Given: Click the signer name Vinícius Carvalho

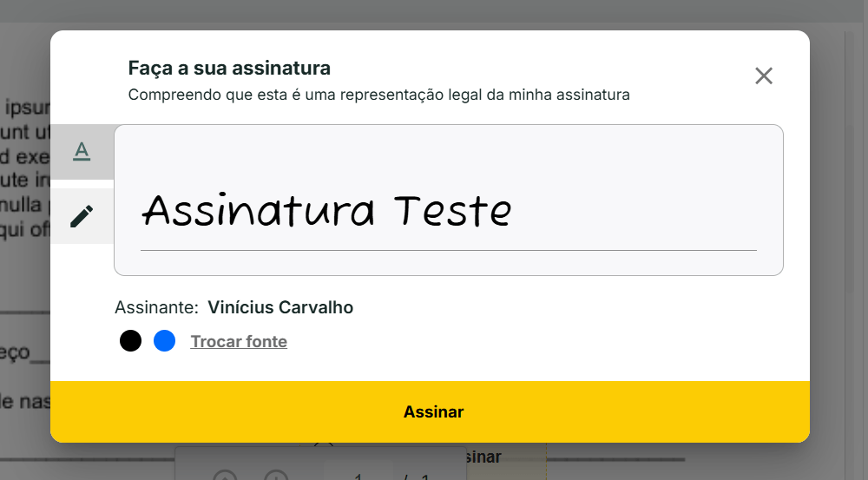Looking at the screenshot, I should [280, 307].
